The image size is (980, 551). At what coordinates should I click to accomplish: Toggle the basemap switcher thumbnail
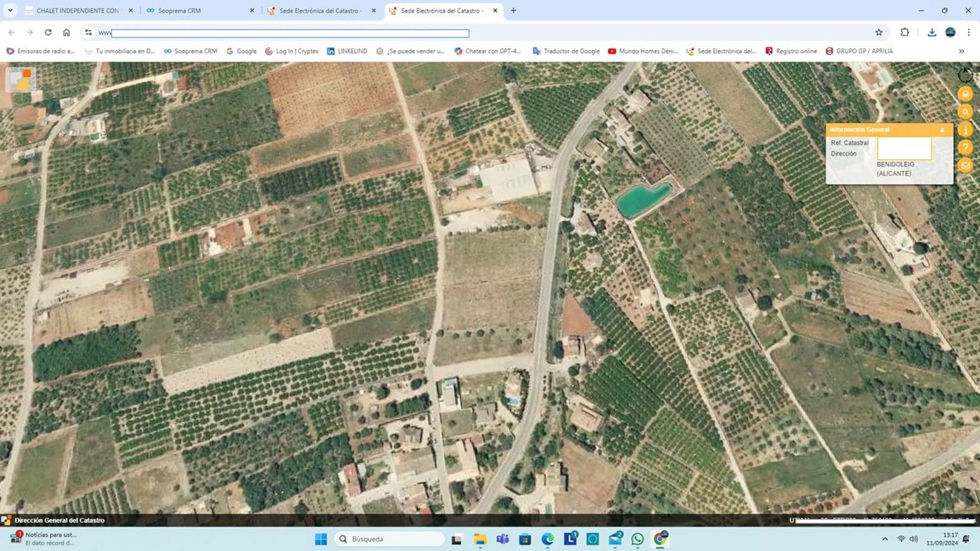click(x=21, y=79)
